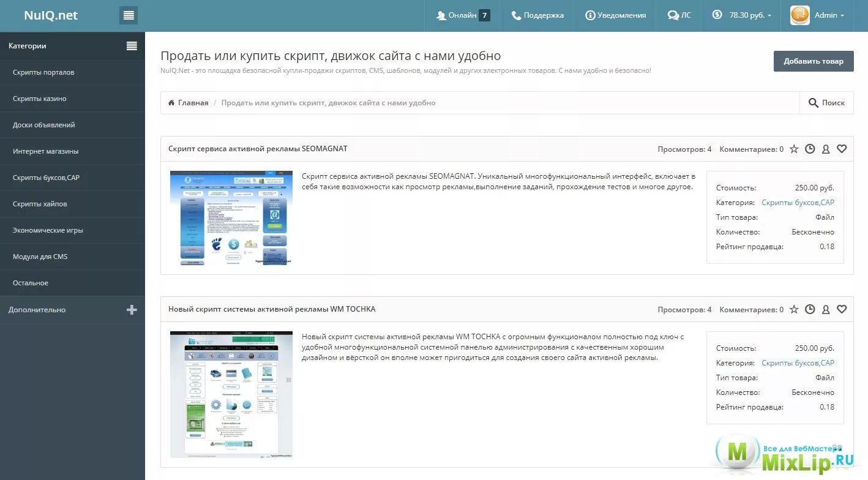
Task: Click the 250.00 руб. price in WM TOCHKA card
Action: [814, 348]
